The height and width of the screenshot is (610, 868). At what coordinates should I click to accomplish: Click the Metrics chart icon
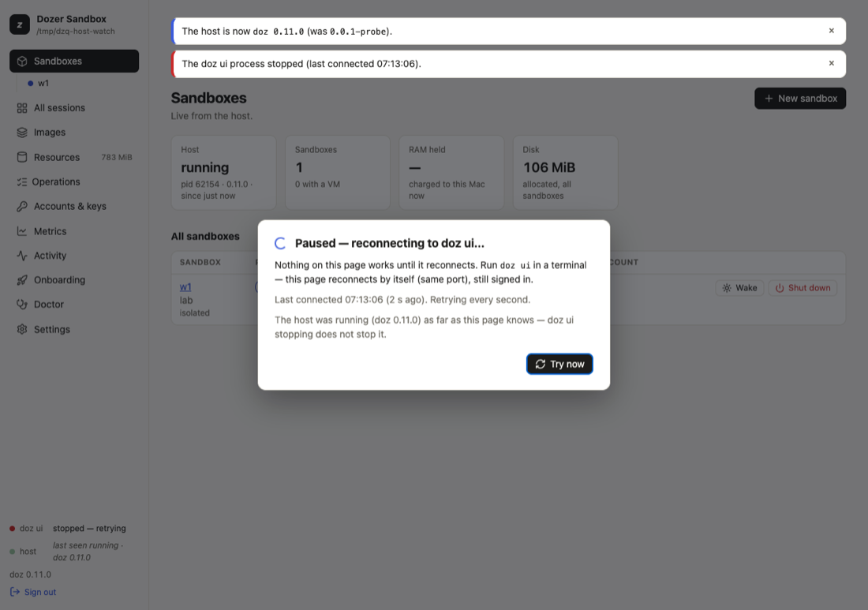(x=22, y=231)
